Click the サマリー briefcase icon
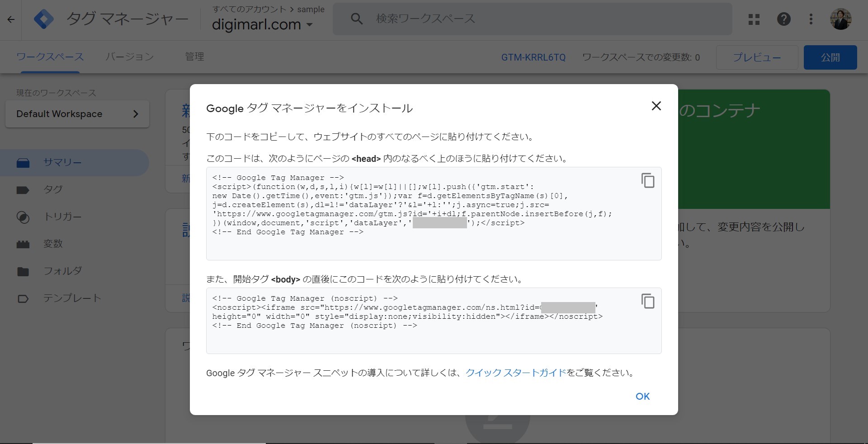 [23, 163]
